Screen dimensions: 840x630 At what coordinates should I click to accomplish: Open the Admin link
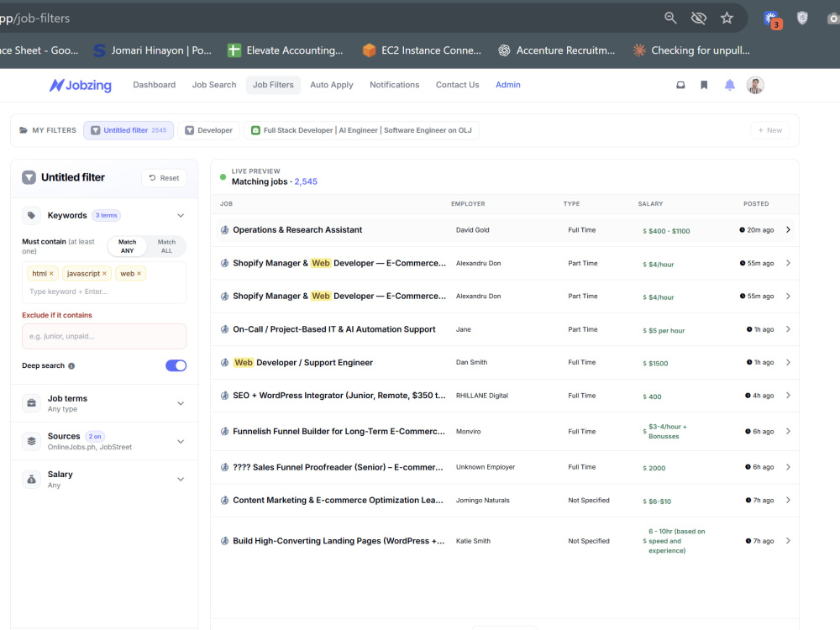(x=508, y=85)
